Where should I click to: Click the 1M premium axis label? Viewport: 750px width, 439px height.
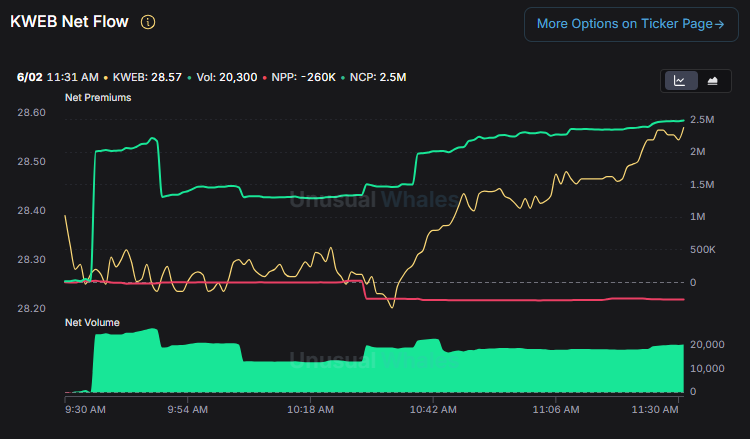click(x=697, y=217)
